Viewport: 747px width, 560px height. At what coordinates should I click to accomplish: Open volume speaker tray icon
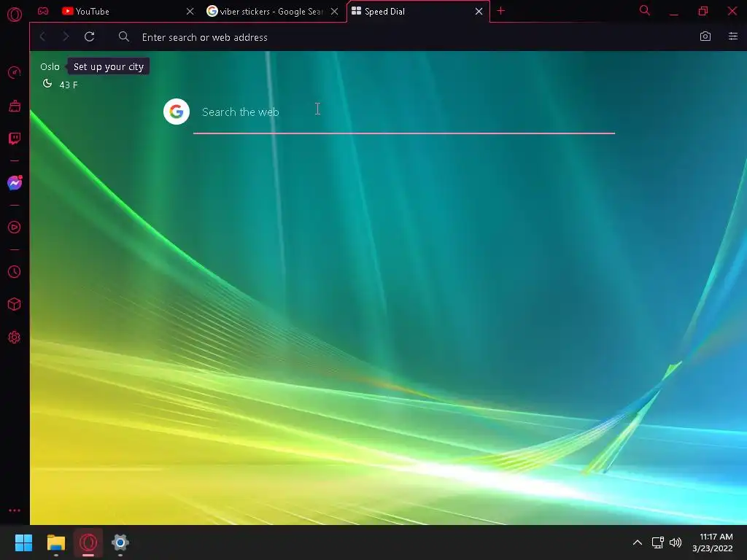tap(676, 542)
